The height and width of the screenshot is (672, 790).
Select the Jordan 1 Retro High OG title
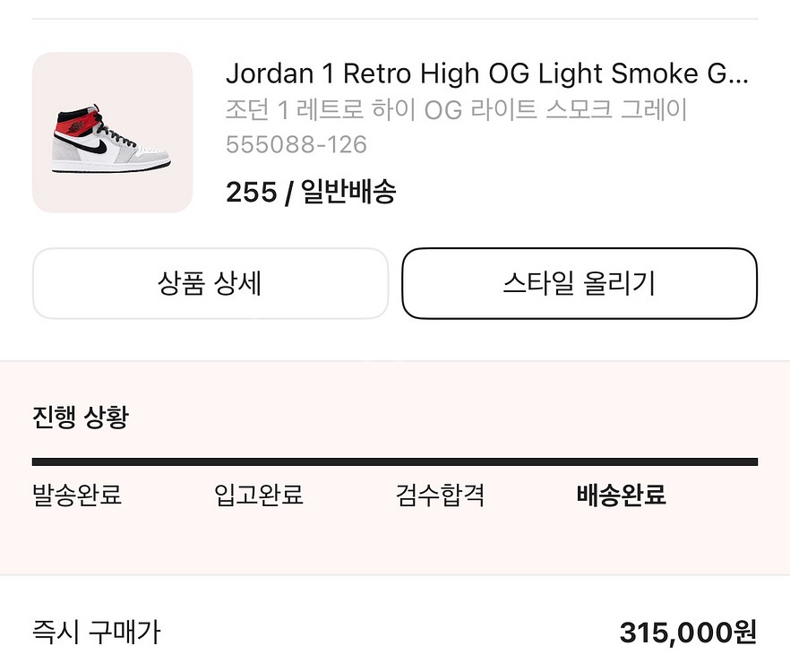click(486, 73)
